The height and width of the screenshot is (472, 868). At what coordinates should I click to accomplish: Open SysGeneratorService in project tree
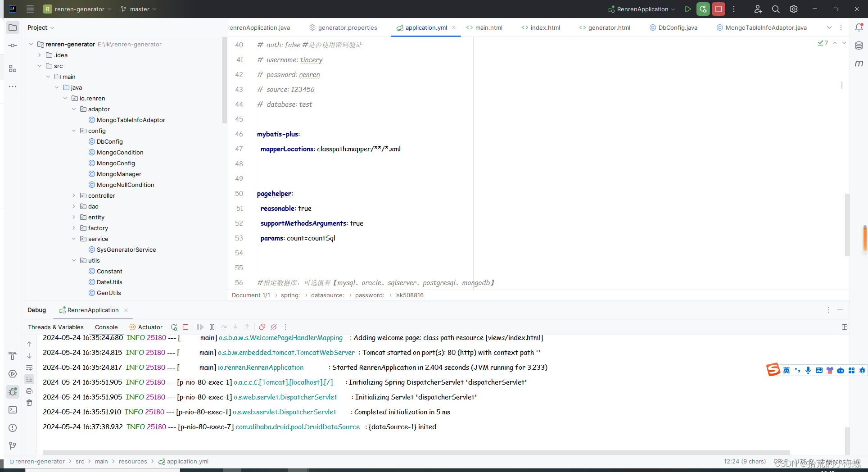[x=122, y=250]
